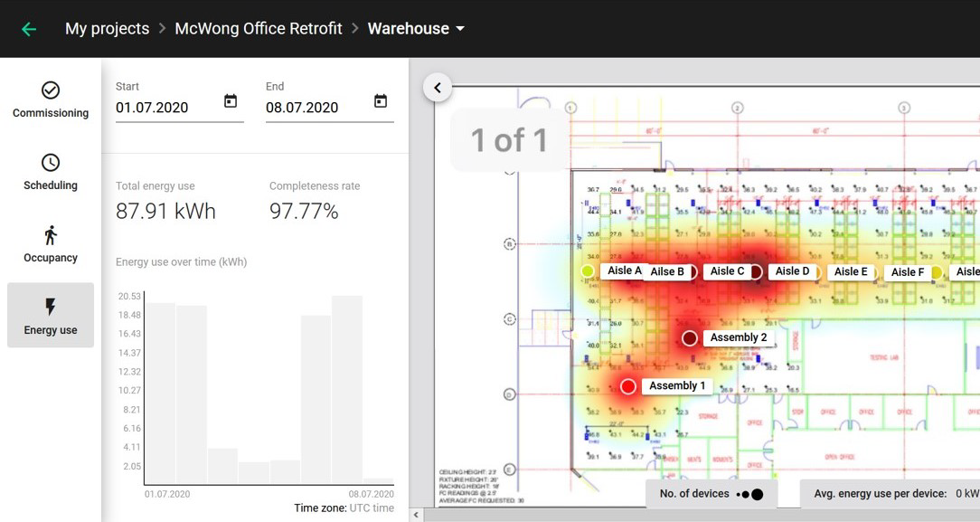Open McWong Office Retrofit breadcrumb
The height and width of the screenshot is (522, 980).
(x=258, y=29)
